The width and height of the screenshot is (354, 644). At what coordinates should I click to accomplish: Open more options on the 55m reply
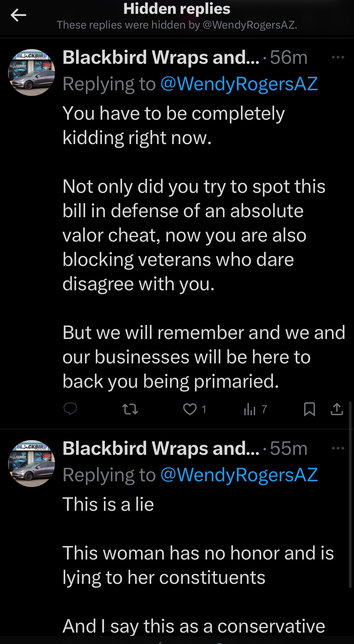click(338, 448)
